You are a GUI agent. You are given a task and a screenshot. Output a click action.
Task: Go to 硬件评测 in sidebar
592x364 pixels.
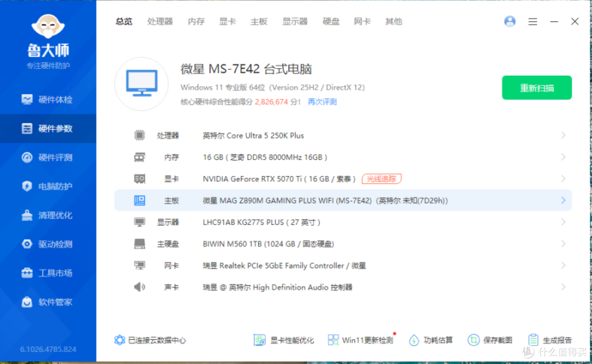point(48,157)
